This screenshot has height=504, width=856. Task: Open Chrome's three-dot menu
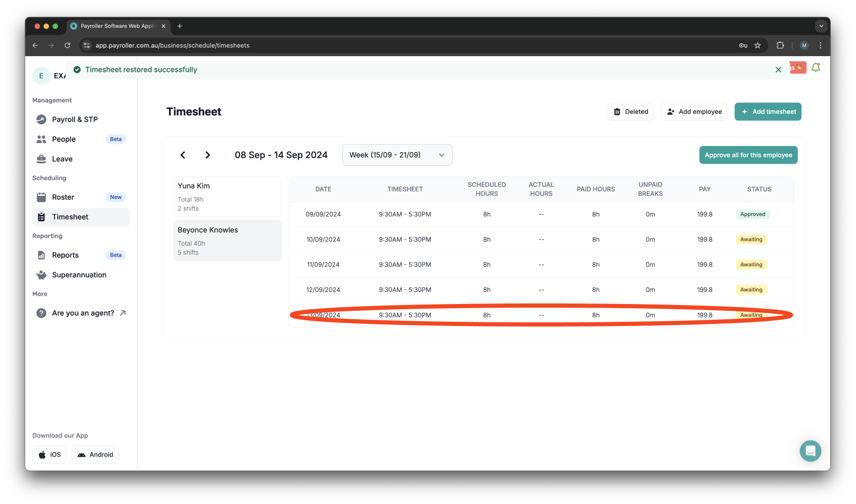click(820, 46)
